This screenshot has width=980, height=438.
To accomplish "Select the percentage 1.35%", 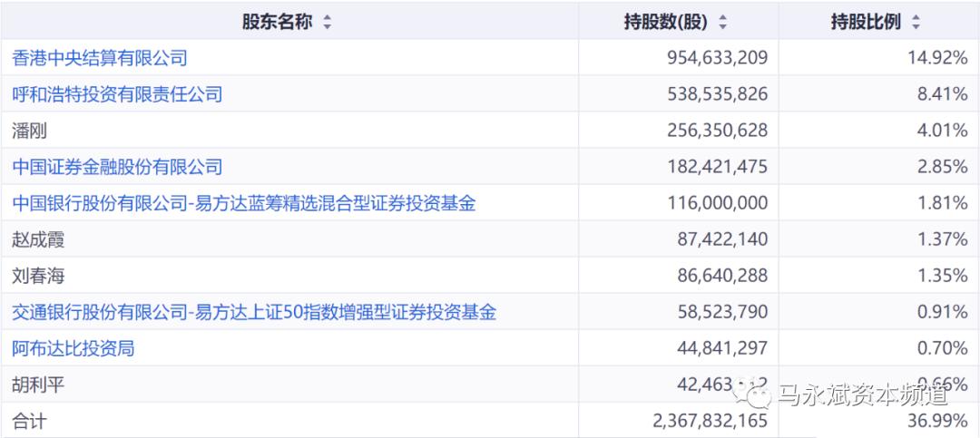I will pyautogui.click(x=941, y=276).
